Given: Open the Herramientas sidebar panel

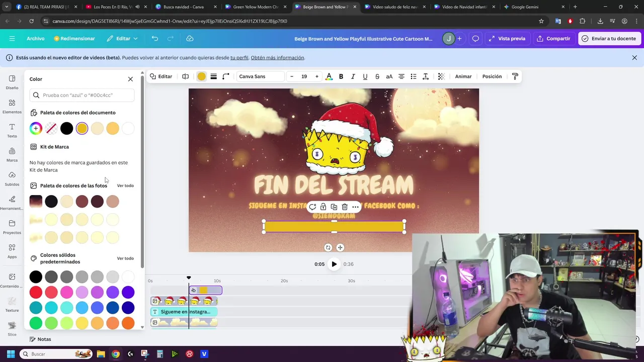Looking at the screenshot, I should click(x=12, y=203).
